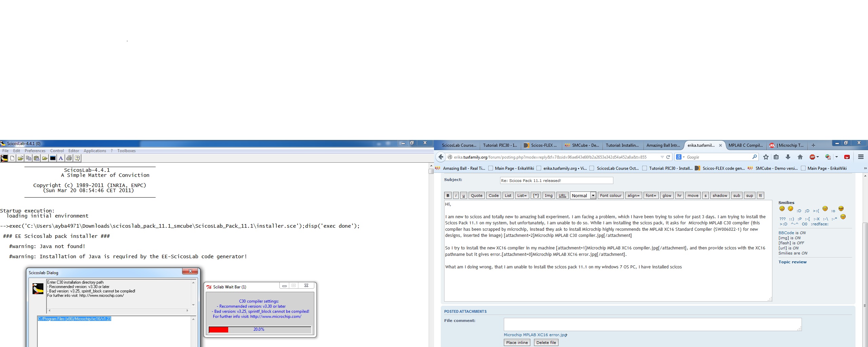Click the Place inline button

(517, 343)
